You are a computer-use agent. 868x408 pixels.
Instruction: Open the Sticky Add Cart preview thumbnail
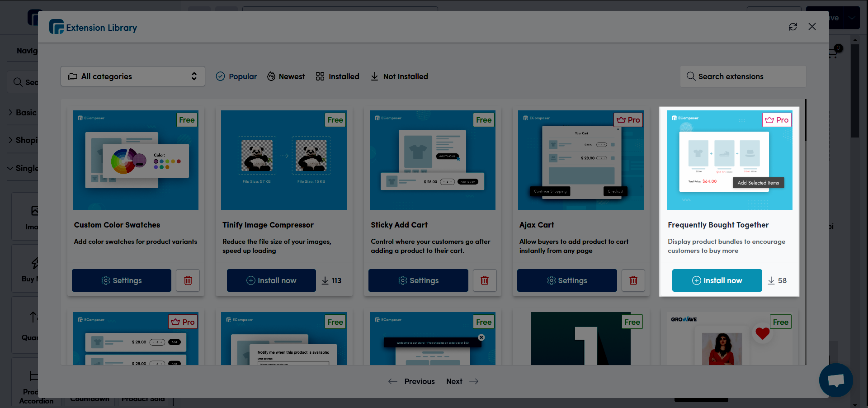433,160
